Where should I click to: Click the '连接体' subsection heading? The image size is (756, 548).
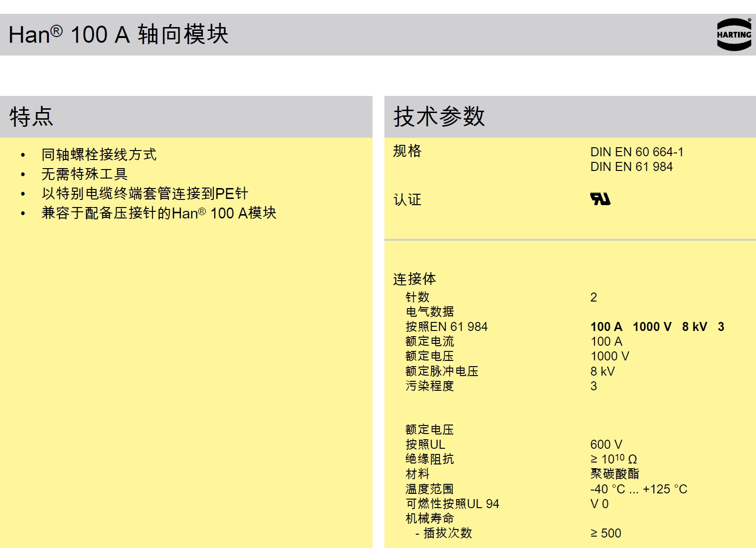(x=414, y=279)
